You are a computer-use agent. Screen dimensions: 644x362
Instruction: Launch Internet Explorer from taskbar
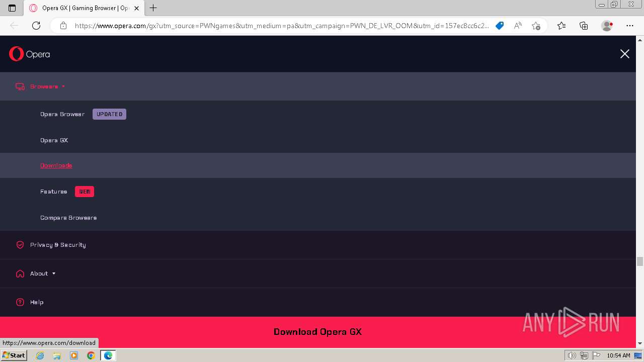(x=40, y=355)
